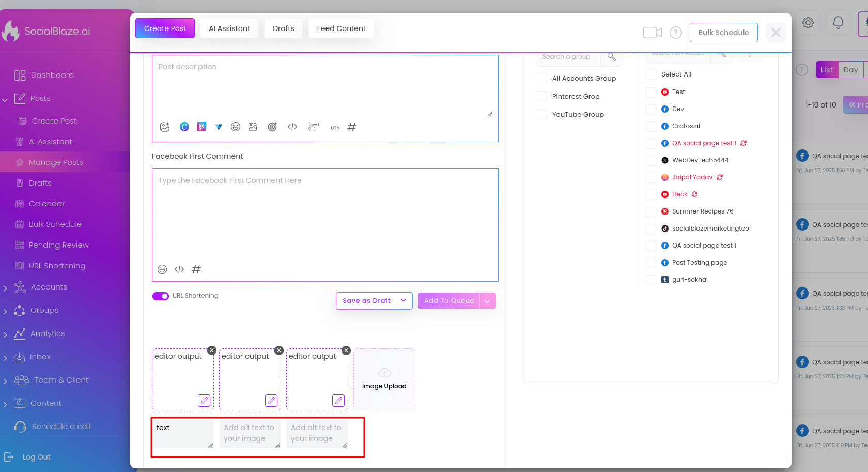The height and width of the screenshot is (472, 868).
Task: Click the video camera tutorial icon
Action: pos(653,33)
